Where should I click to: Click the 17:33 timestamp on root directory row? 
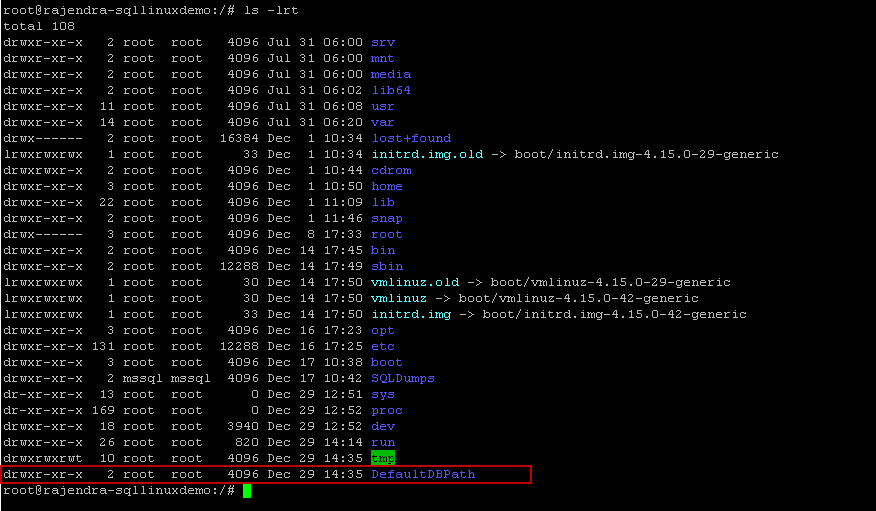point(343,235)
